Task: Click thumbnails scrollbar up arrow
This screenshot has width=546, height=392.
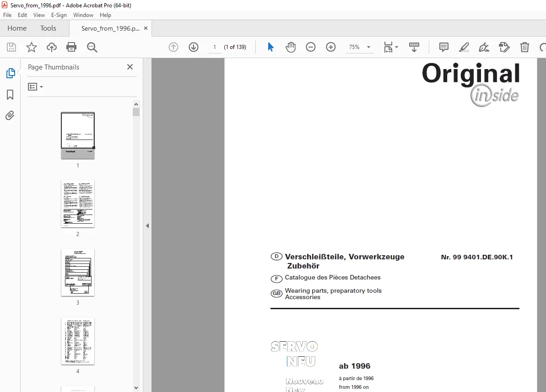Action: coord(136,104)
